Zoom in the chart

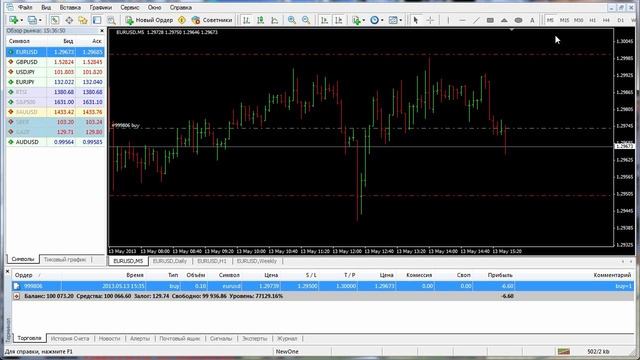(292, 20)
